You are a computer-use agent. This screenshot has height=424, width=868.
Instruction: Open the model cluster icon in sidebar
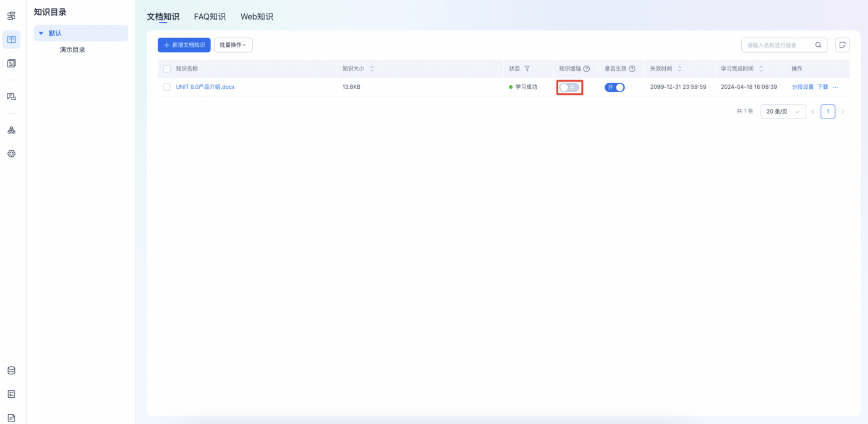pyautogui.click(x=11, y=130)
